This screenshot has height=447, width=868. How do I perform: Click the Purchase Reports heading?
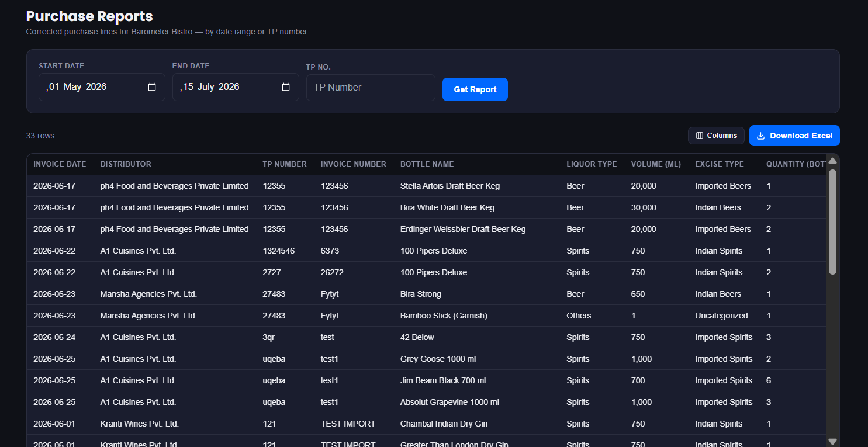pyautogui.click(x=89, y=16)
